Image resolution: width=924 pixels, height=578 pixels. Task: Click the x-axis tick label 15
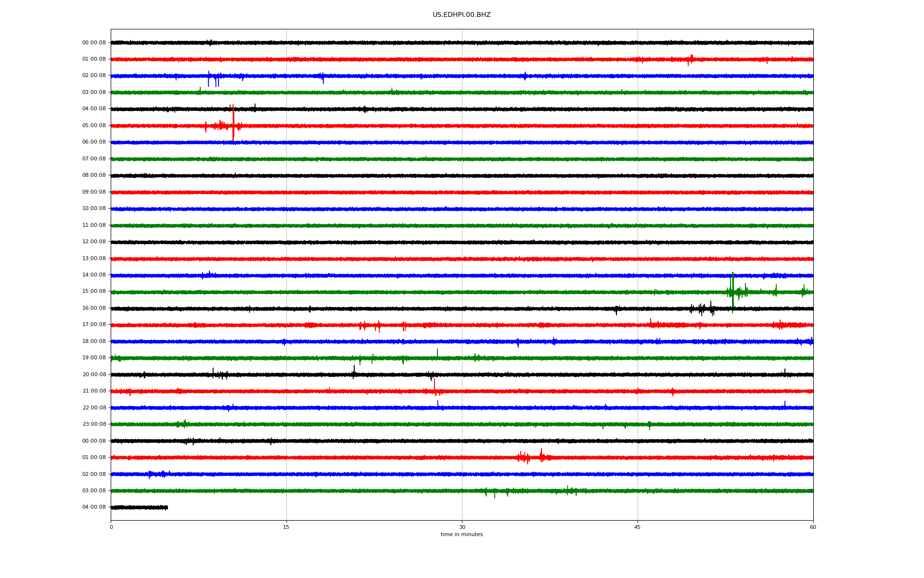point(286,527)
